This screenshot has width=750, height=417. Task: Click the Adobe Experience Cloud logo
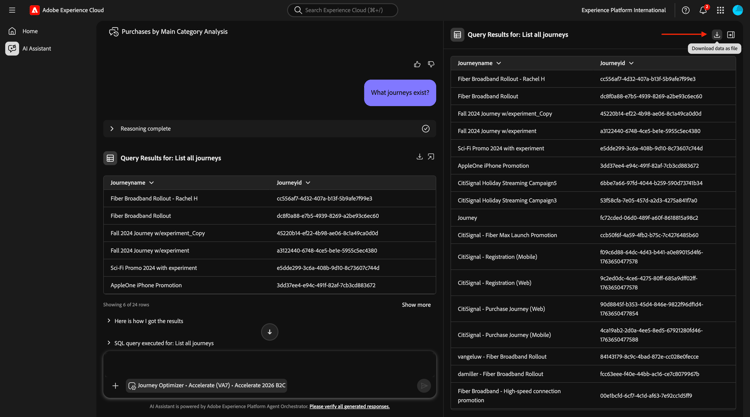point(34,10)
